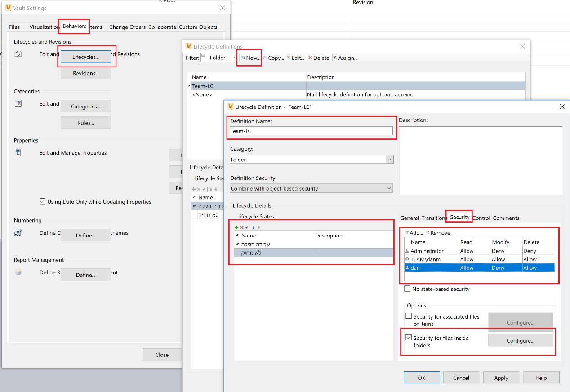570x392 pixels.
Task: Click Edit... in Lifecycle Definitions toolbar
Action: [x=295, y=58]
